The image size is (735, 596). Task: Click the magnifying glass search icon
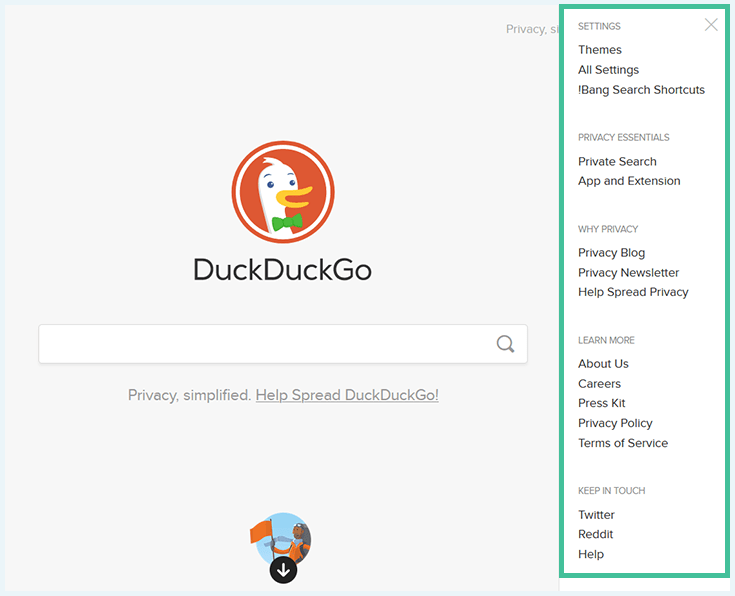(x=505, y=344)
